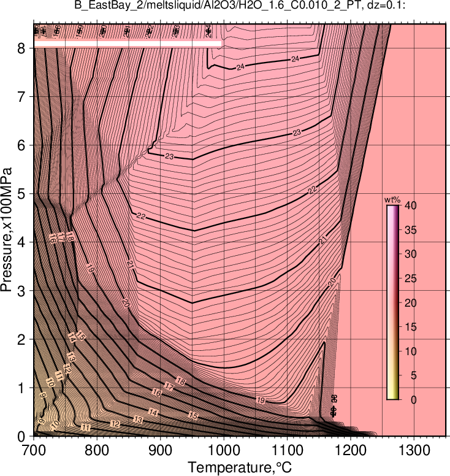Click the plot title beginning B_EastBay_2/meltsliquid
The width and height of the screenshot is (450, 476).
tap(240, 5)
